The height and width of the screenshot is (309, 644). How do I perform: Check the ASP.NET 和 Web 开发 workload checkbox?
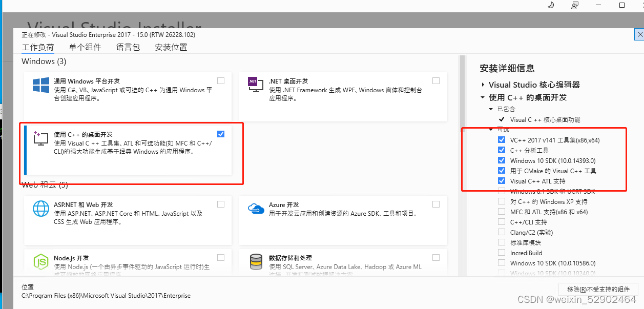coord(221,204)
